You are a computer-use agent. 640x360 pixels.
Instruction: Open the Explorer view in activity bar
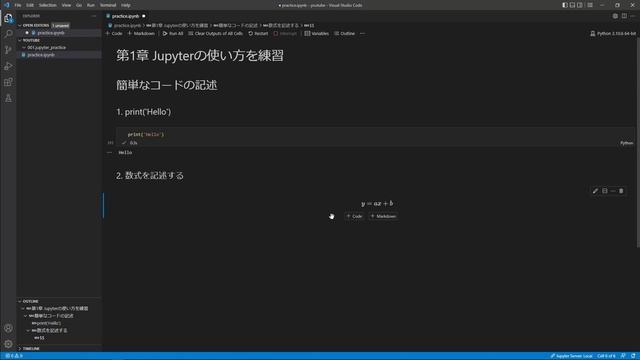click(x=8, y=18)
